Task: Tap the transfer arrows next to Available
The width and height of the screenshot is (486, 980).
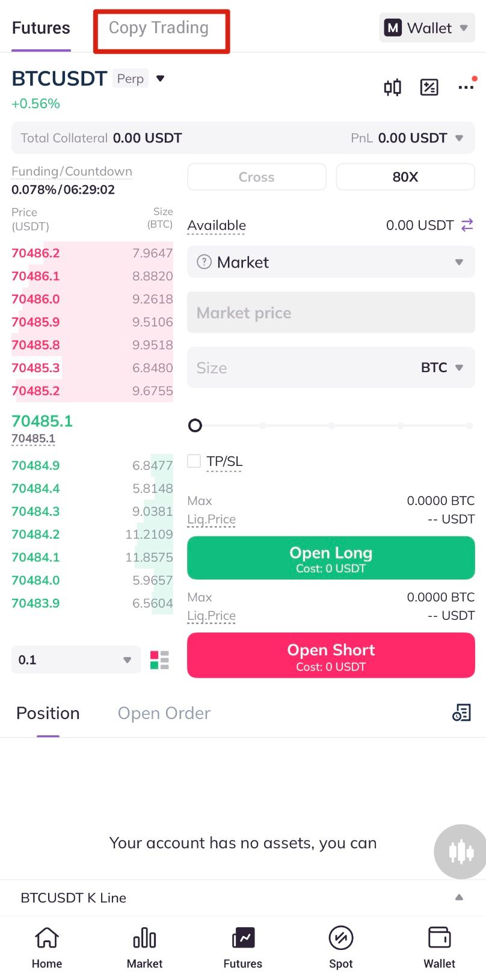Action: (x=467, y=225)
